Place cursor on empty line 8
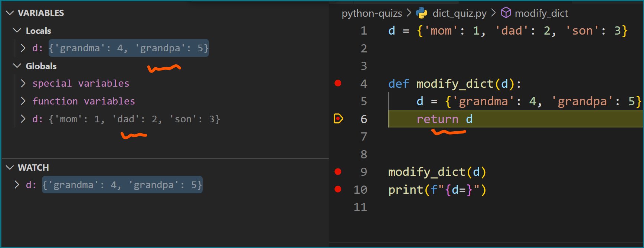This screenshot has height=248, width=644. (516, 154)
